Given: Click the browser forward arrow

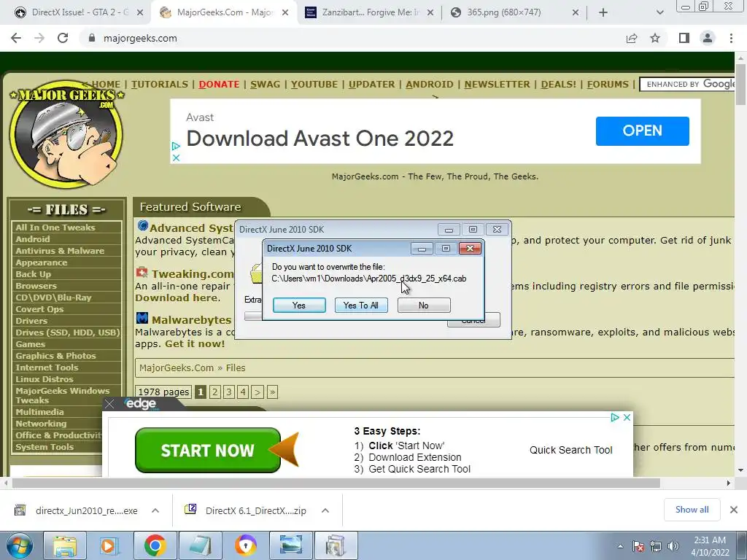Looking at the screenshot, I should (x=39, y=38).
